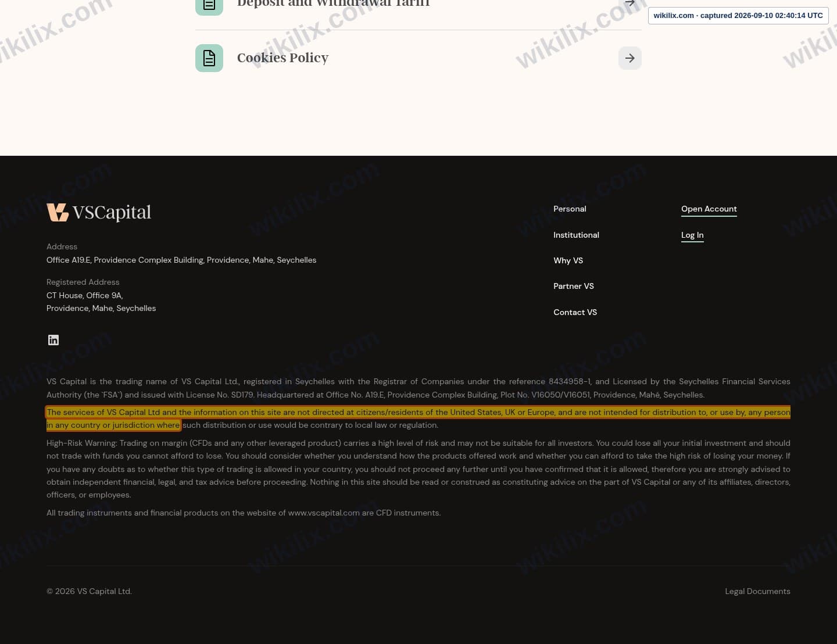The image size is (837, 644).
Task: Open Legal Documents in the footer
Action: click(757, 591)
